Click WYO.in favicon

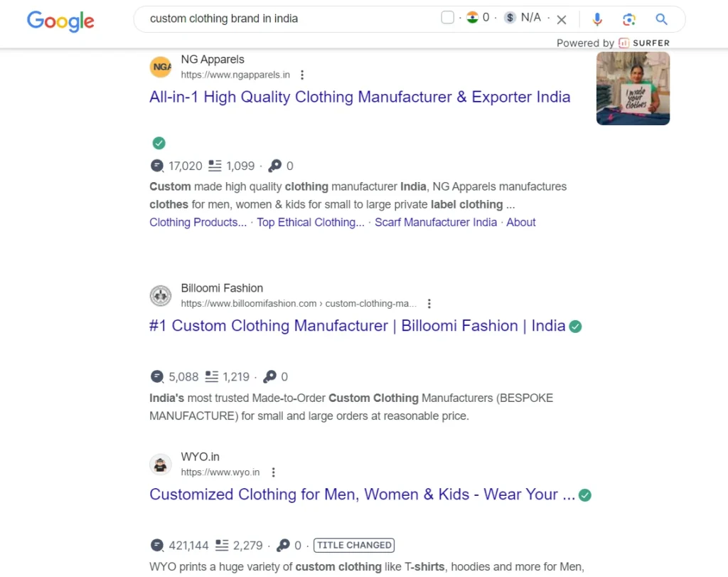tap(161, 464)
